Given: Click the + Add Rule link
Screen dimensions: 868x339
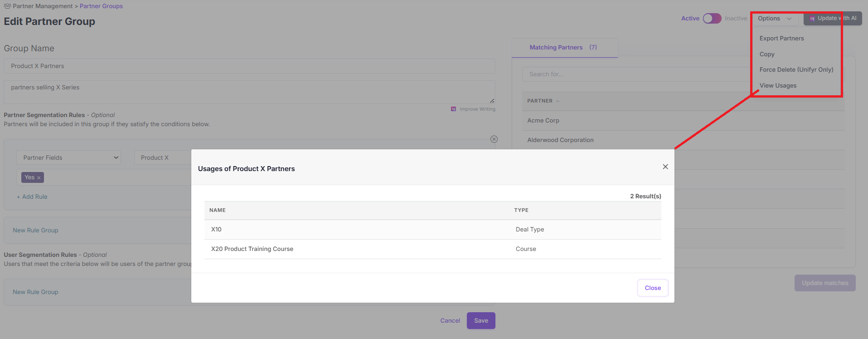Looking at the screenshot, I should 32,197.
